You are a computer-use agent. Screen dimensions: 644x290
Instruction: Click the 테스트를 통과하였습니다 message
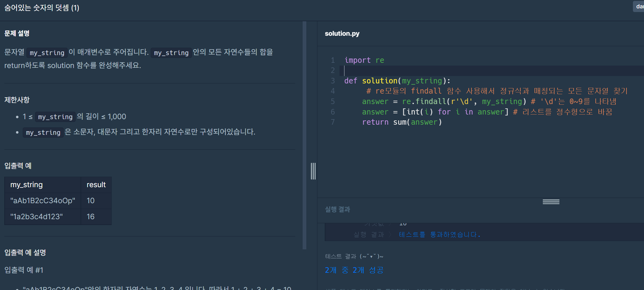pyautogui.click(x=439, y=235)
